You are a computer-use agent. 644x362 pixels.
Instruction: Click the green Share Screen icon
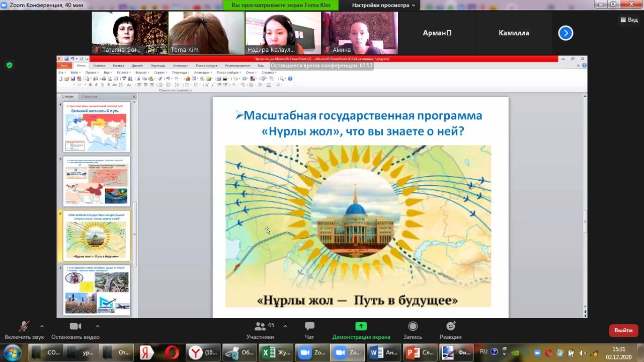point(361,326)
